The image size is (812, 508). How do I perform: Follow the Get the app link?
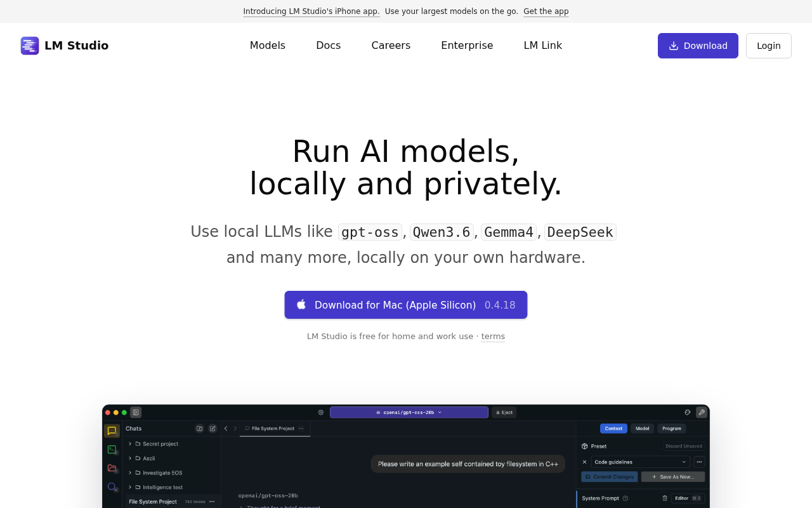546,11
